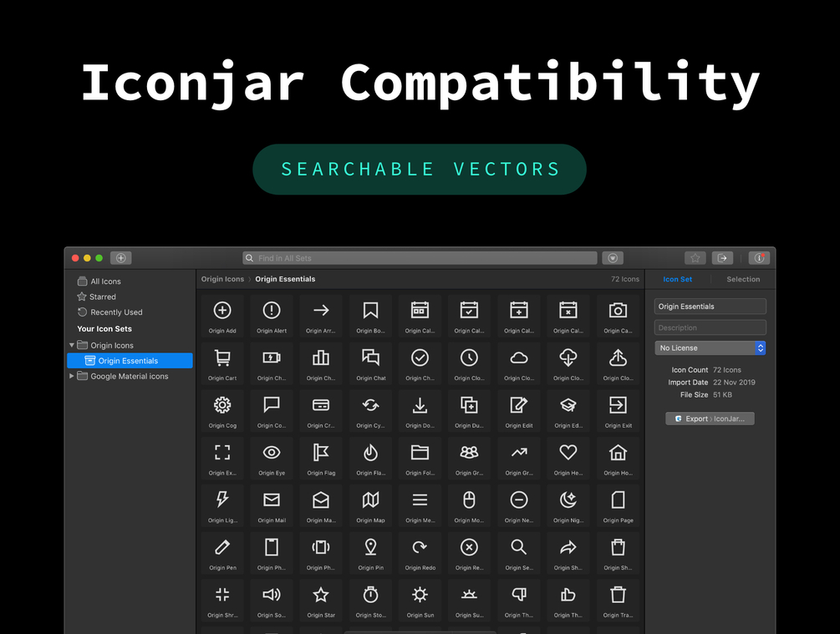This screenshot has height=634, width=840.
Task: Select the Origin Pin icon
Action: coord(371,553)
